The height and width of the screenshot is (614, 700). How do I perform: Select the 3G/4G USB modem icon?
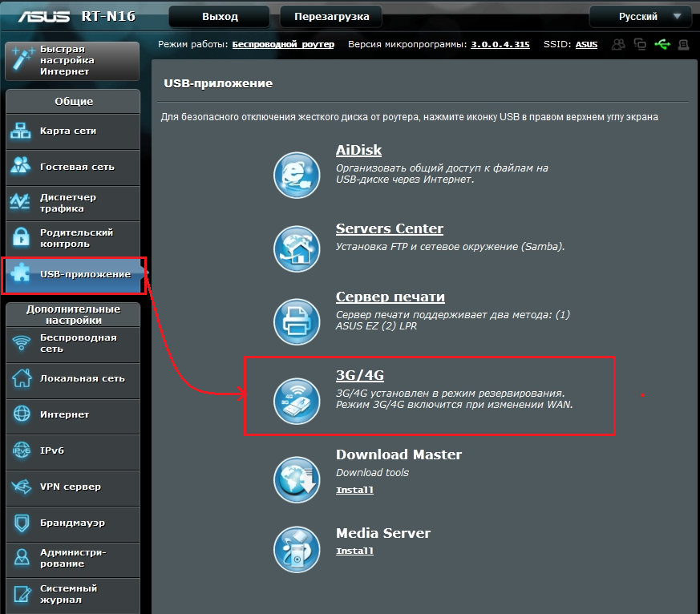(297, 400)
